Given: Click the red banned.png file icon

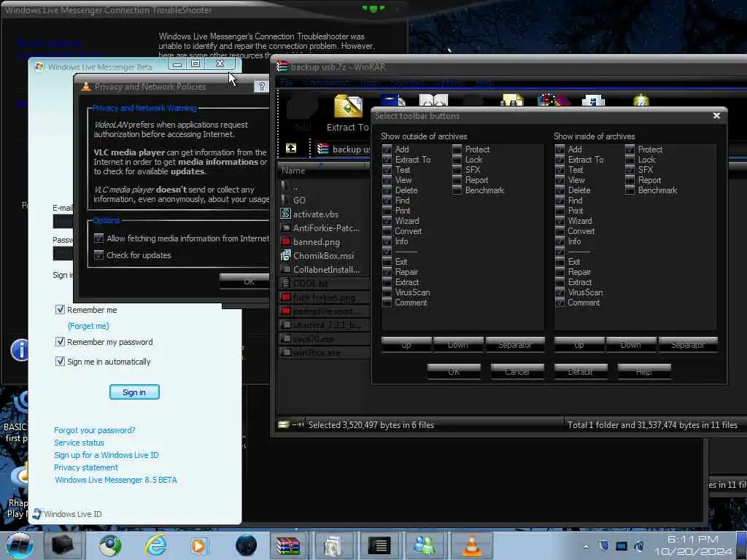Looking at the screenshot, I should pos(285,241).
